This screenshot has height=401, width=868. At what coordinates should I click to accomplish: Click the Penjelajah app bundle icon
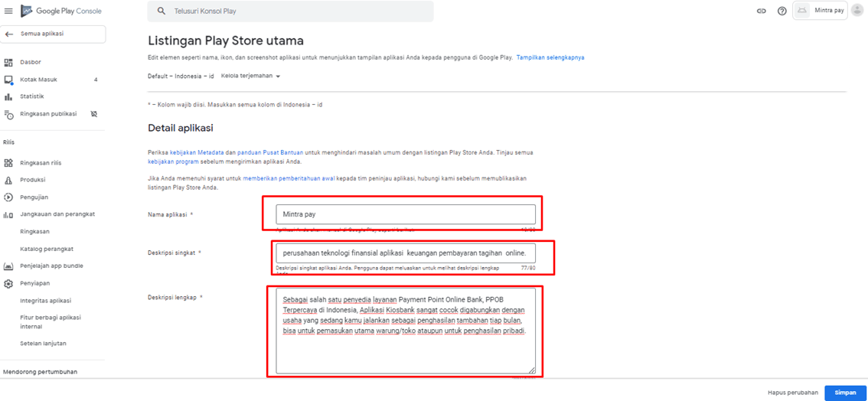pyautogui.click(x=8, y=266)
